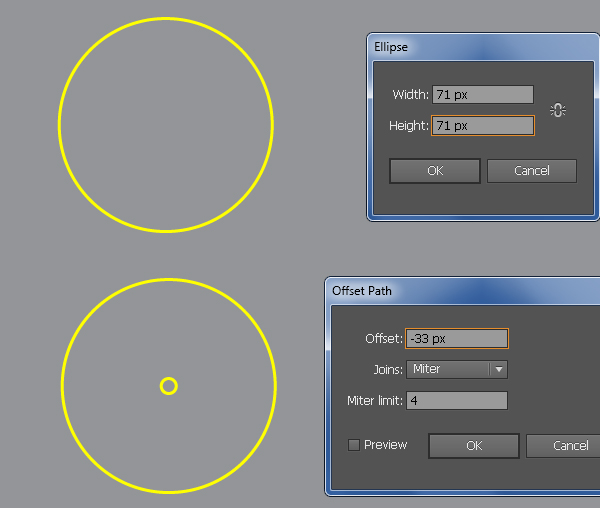Click the Offset Path dialog title bar
Viewport: 600px width, 508px height.
[x=462, y=291]
